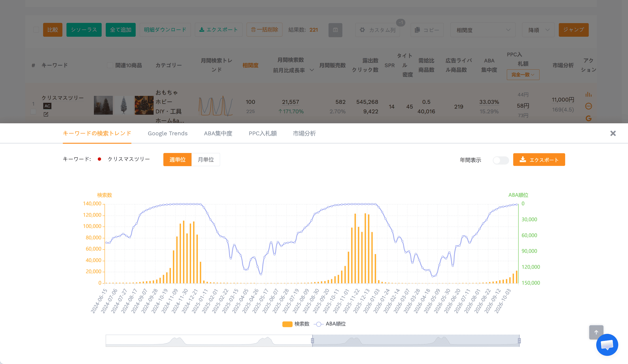This screenshot has height=364, width=628.
Task: Click the 比較 button
Action: tap(53, 30)
